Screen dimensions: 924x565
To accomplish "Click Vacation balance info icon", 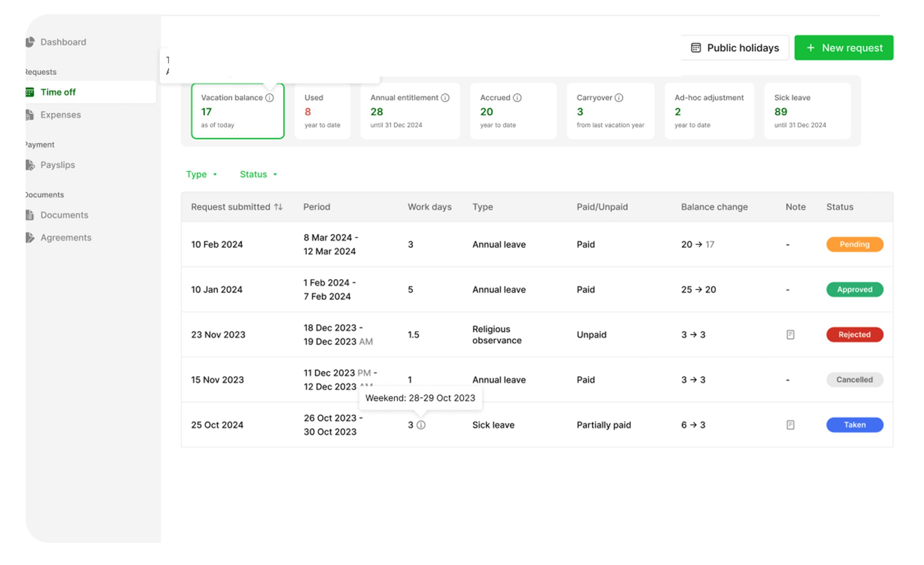I will point(269,97).
